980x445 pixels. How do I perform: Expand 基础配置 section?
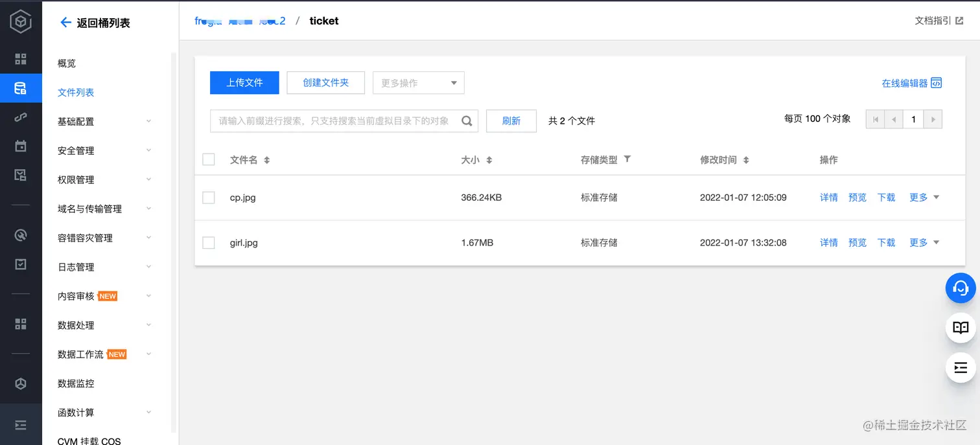pyautogui.click(x=148, y=121)
